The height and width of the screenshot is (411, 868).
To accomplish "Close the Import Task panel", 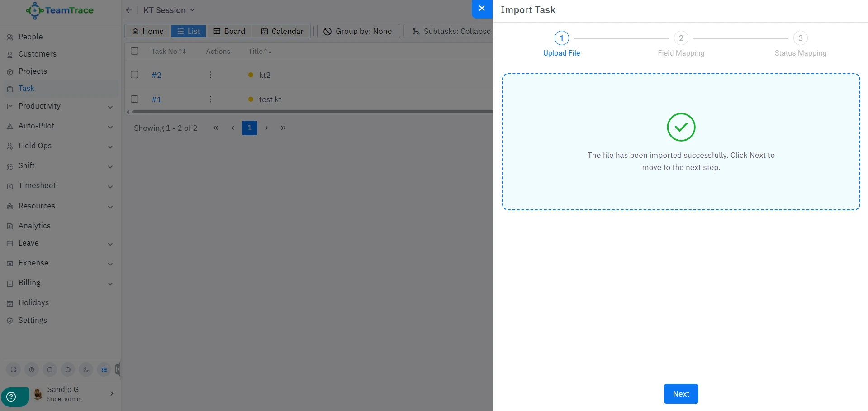I will point(482,9).
